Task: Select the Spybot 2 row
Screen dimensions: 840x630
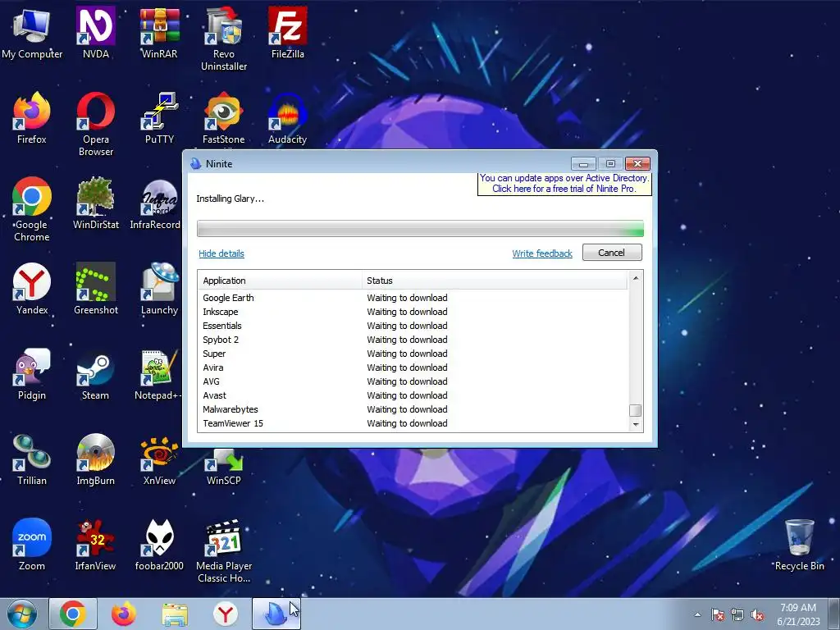Action: 413,340
